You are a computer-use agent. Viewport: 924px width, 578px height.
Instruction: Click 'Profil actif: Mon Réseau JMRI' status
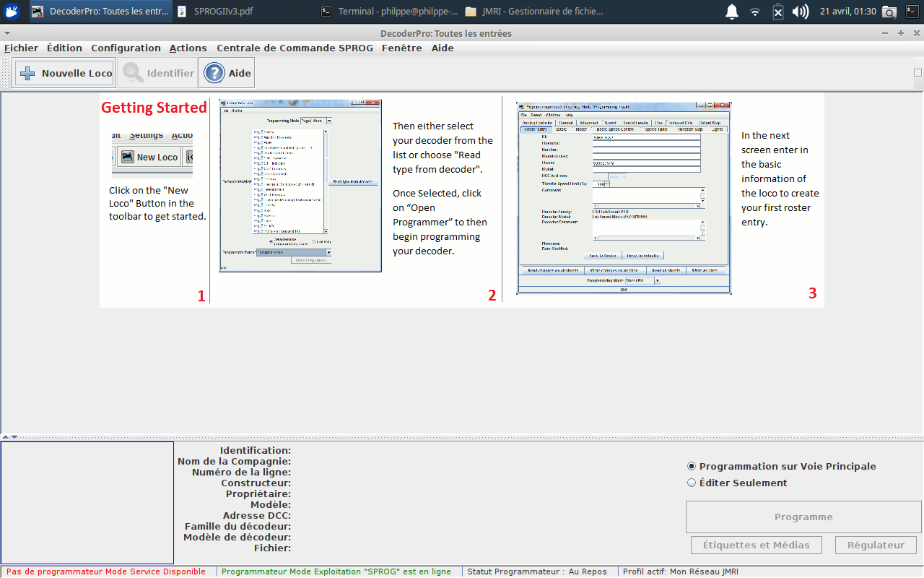(680, 571)
